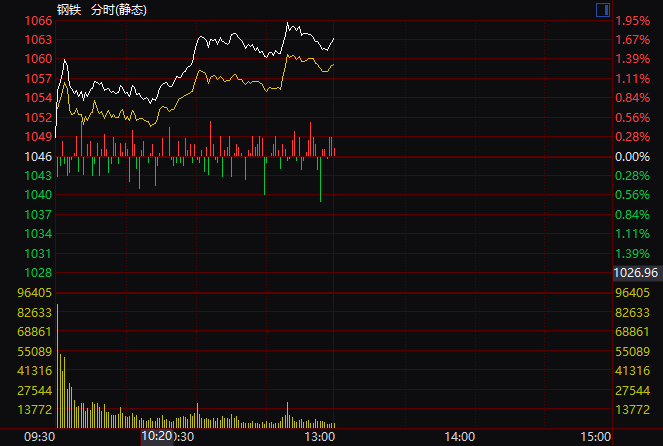Select the 09:30 time axis label
This screenshot has height=446, width=663.
[x=39, y=437]
